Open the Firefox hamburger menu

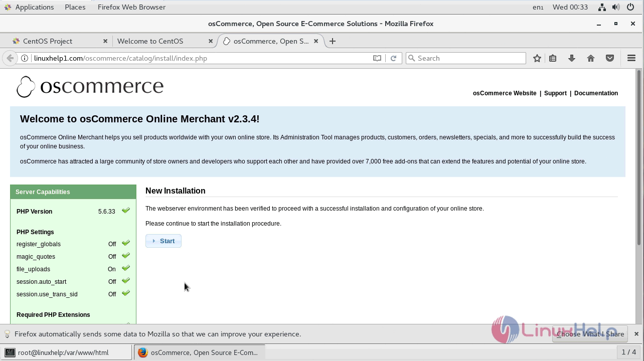tap(631, 58)
